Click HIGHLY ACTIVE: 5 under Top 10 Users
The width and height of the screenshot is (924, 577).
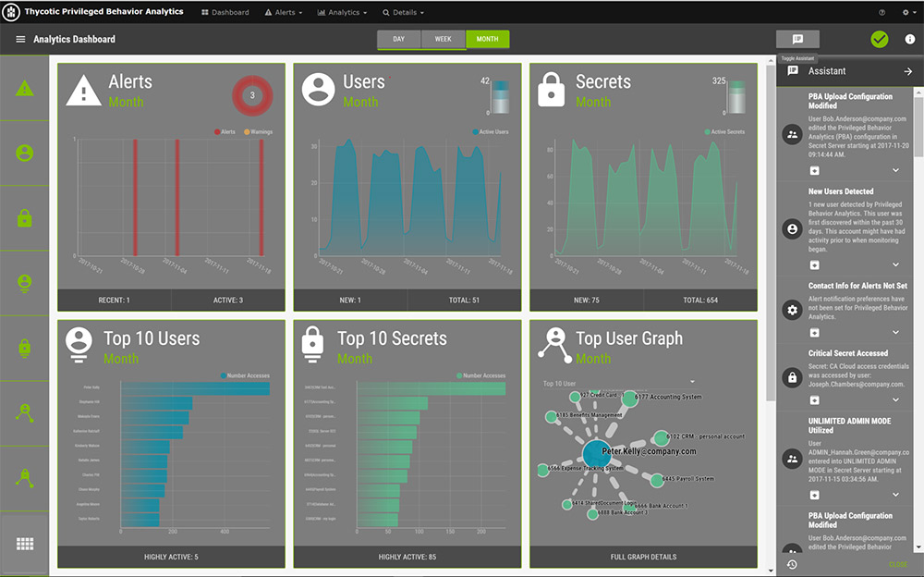(x=171, y=557)
